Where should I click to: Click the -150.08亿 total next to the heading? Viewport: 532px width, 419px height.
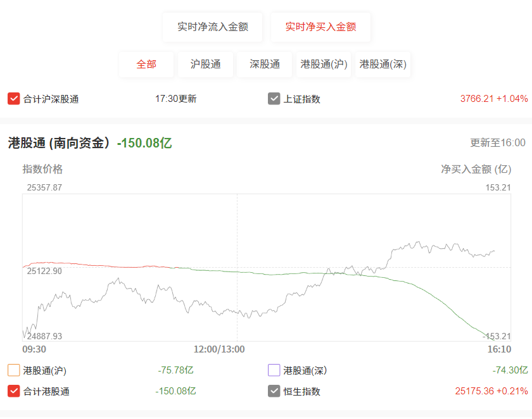point(144,143)
